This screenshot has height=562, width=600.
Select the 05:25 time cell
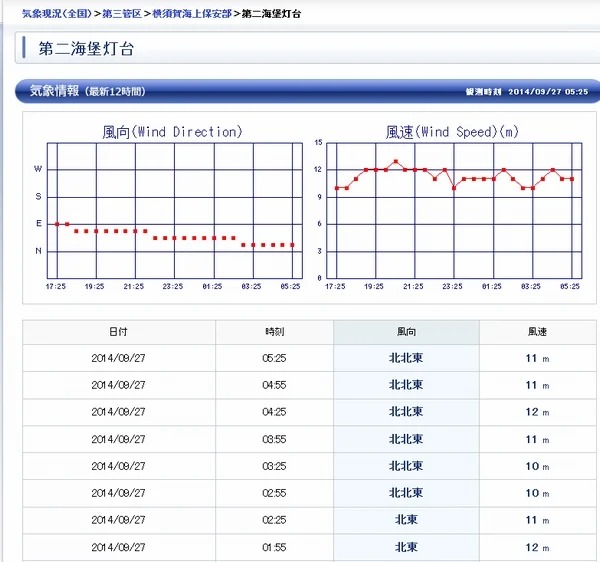(x=274, y=358)
